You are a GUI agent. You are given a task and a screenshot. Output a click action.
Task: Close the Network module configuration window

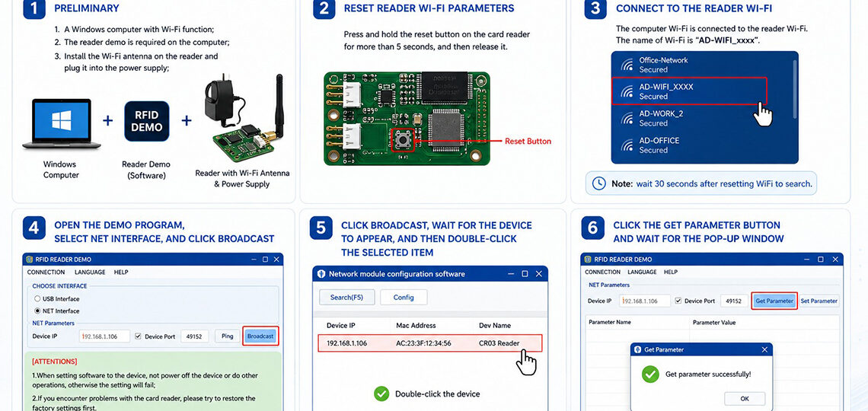(538, 274)
